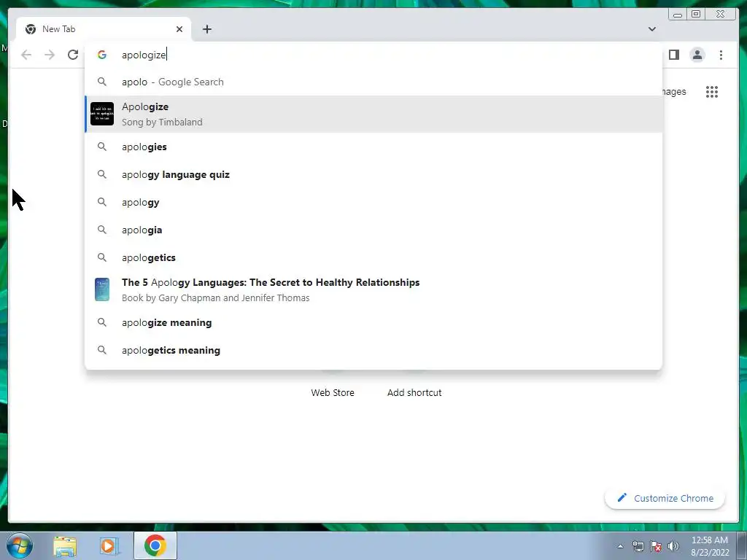This screenshot has height=560, width=747.
Task: Open the volume speaker icon
Action: 673,546
